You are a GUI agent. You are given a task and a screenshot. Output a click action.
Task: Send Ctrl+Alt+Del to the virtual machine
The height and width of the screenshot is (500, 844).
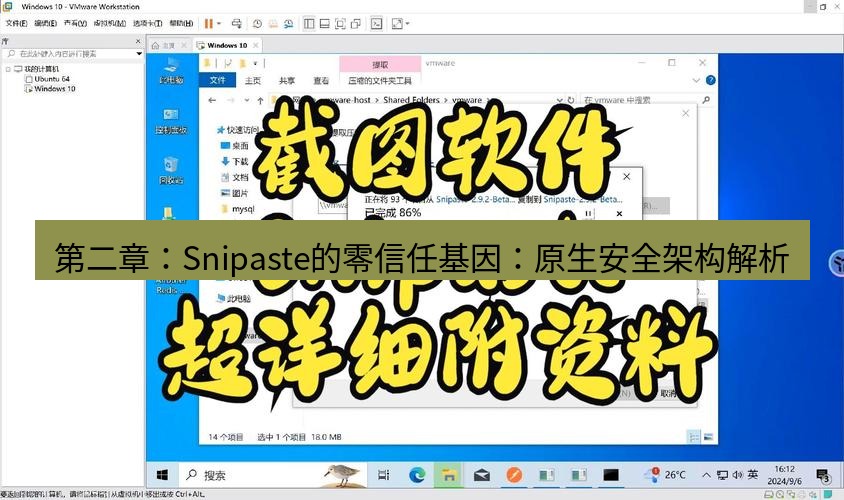[236, 24]
